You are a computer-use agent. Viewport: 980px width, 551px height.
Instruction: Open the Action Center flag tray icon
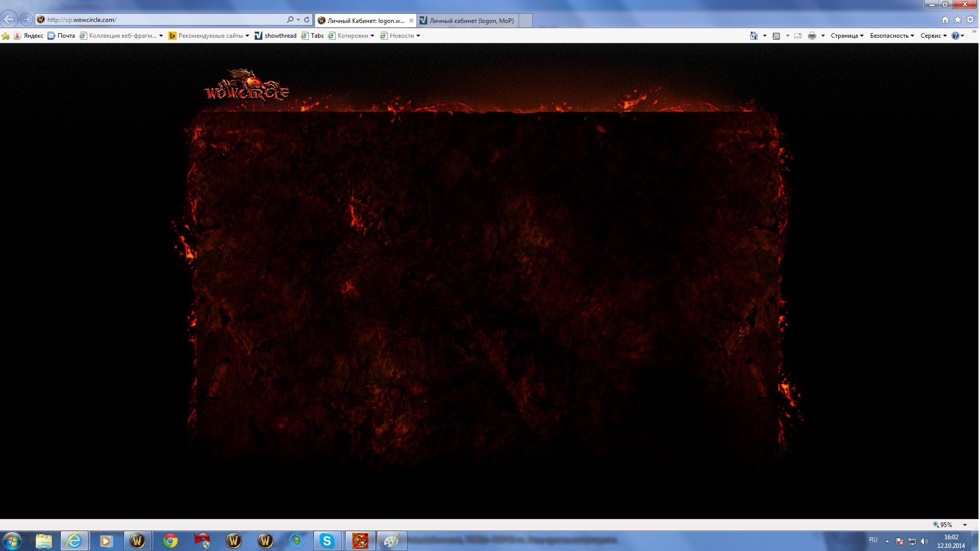click(x=900, y=541)
